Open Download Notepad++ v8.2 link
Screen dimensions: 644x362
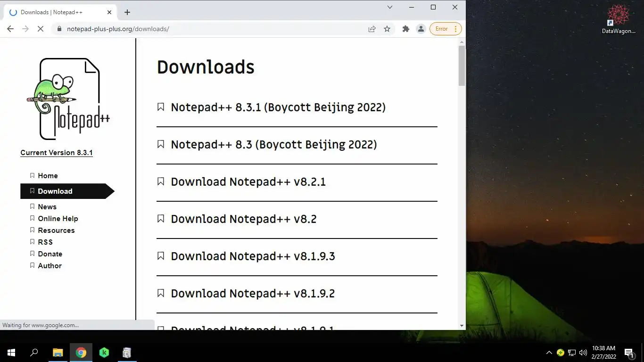point(244,219)
